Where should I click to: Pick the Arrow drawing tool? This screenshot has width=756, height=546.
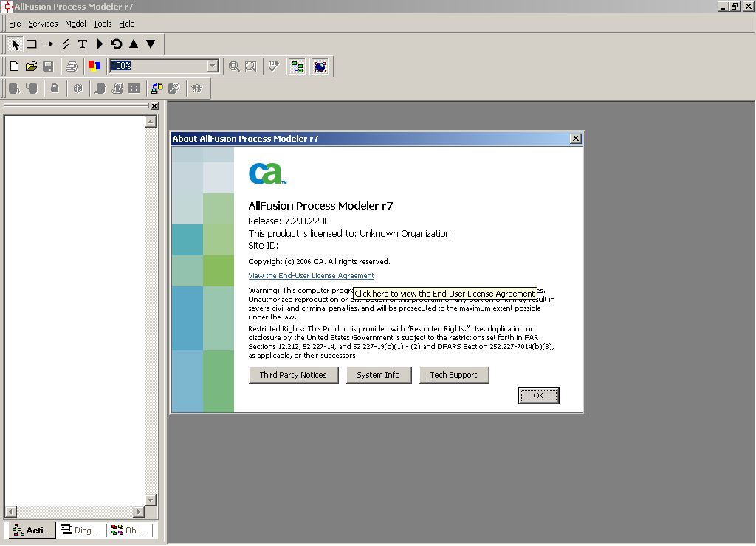pos(49,44)
